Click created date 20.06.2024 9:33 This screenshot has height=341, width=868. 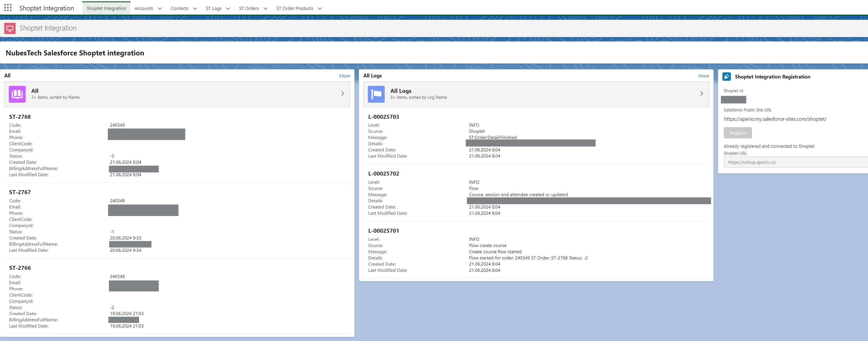(x=125, y=238)
